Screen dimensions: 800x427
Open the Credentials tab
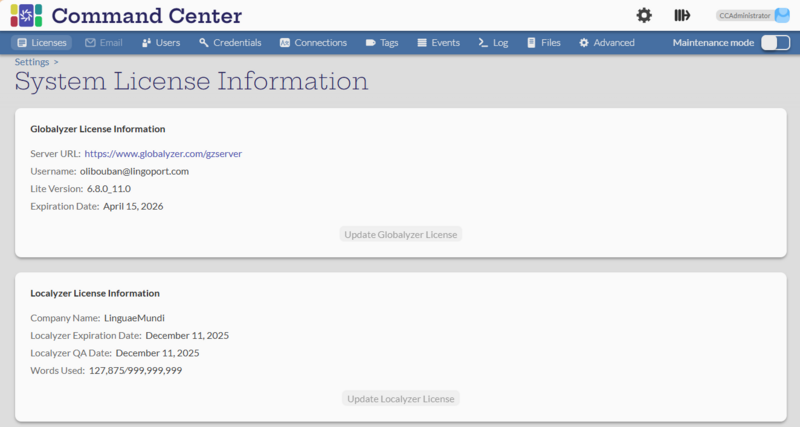tap(230, 43)
